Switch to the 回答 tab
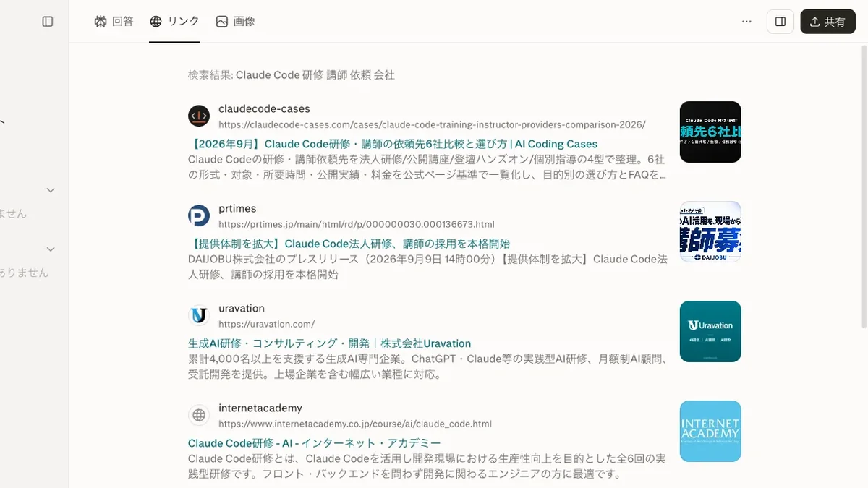 [x=114, y=22]
